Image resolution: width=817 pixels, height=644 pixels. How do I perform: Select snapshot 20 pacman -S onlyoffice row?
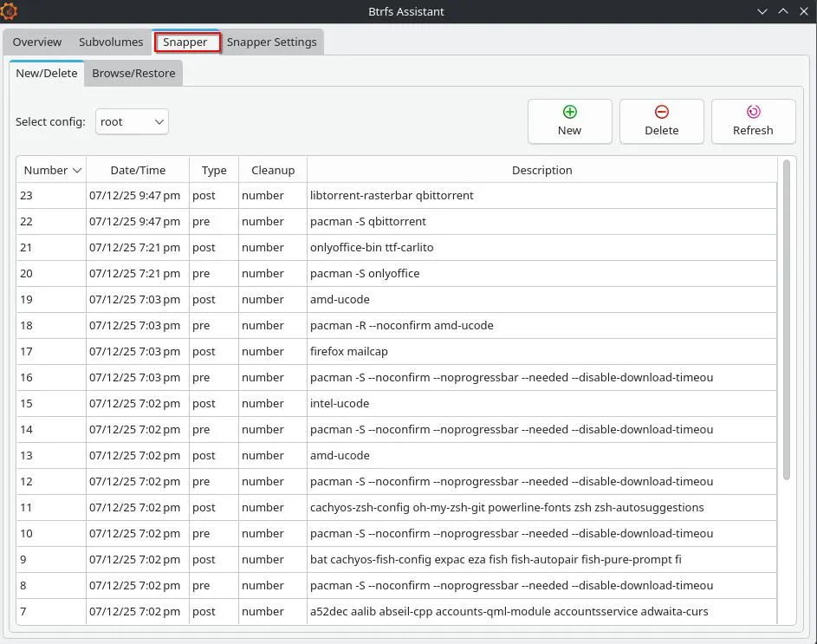click(x=397, y=273)
